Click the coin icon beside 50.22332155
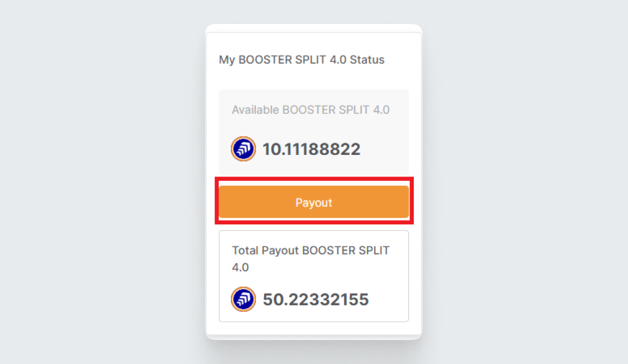This screenshot has width=628, height=364. coord(243,299)
